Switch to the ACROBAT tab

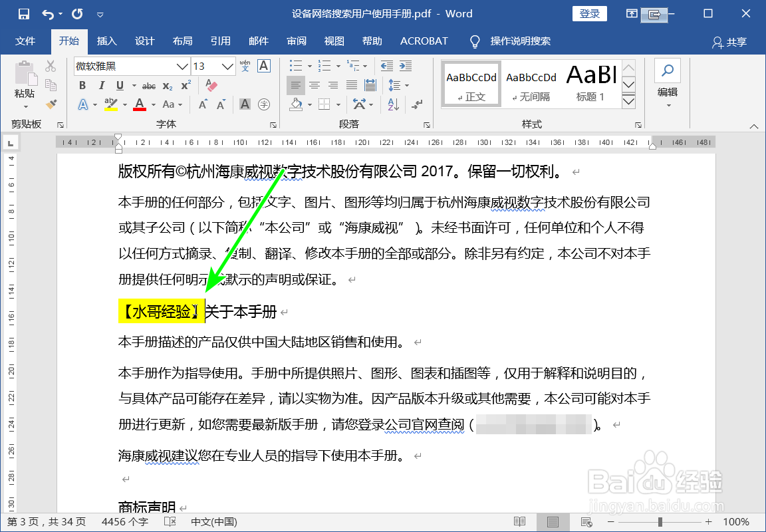pyautogui.click(x=424, y=41)
